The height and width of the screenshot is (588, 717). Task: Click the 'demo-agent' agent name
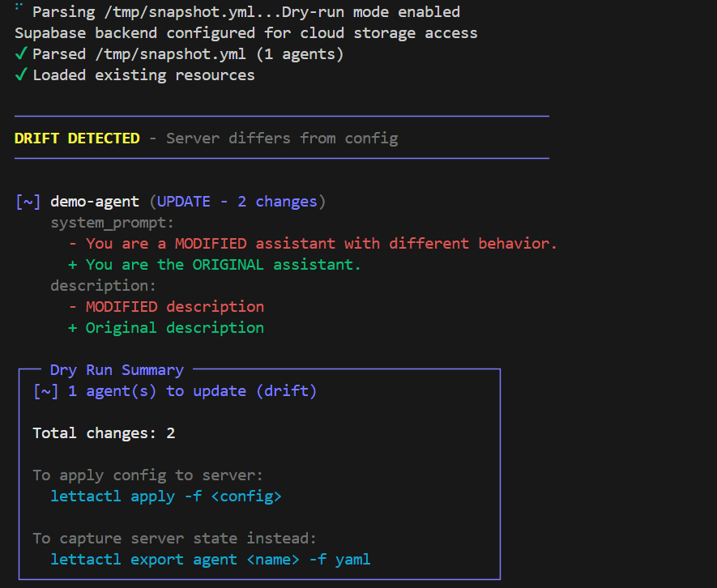click(95, 201)
